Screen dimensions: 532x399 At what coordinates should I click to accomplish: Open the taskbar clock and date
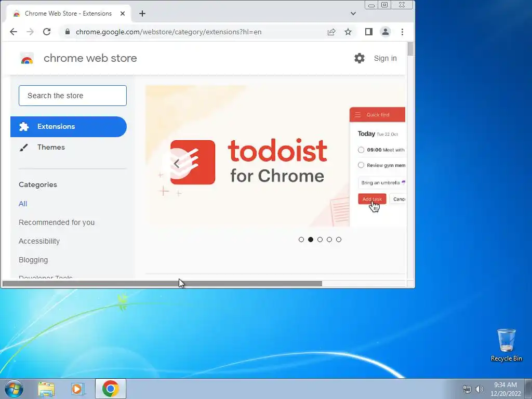[506, 389]
